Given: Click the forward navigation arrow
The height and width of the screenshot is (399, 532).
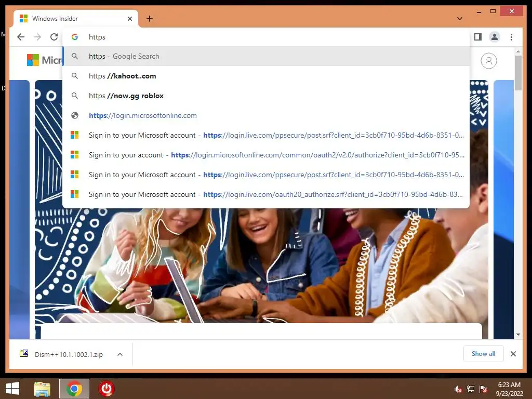Looking at the screenshot, I should [x=37, y=37].
